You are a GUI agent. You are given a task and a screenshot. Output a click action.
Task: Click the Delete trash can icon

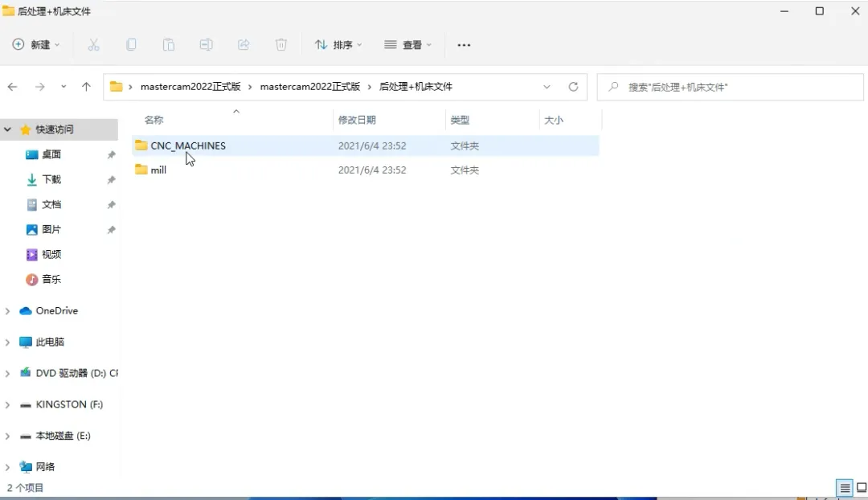tap(281, 45)
